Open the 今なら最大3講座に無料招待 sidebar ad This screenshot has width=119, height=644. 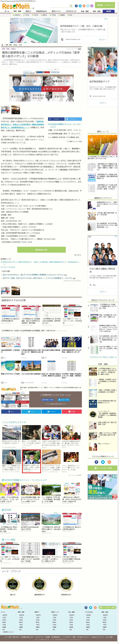[102, 265]
